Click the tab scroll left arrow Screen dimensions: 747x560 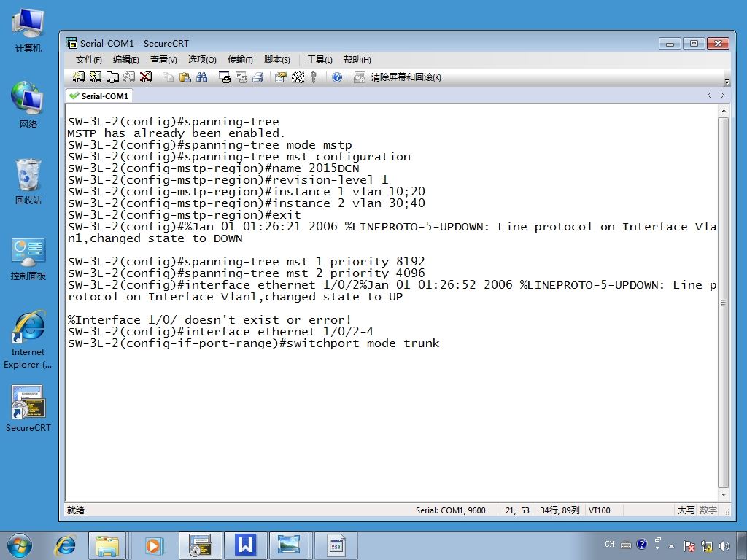pyautogui.click(x=709, y=96)
